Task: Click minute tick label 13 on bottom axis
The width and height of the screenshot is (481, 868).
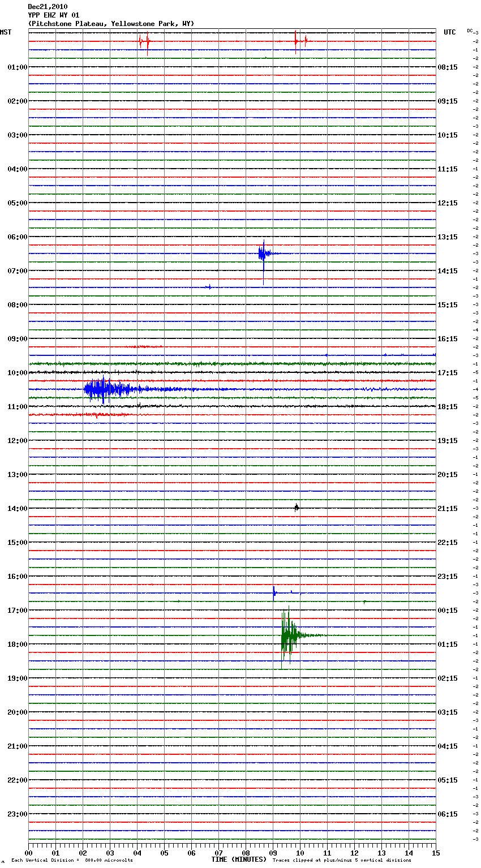Action: pos(381,853)
